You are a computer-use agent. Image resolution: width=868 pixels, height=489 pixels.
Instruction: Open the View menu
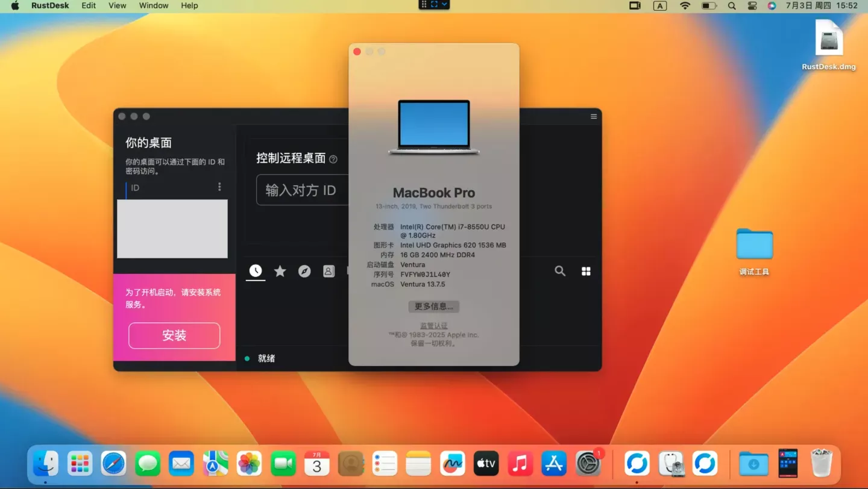coord(118,5)
